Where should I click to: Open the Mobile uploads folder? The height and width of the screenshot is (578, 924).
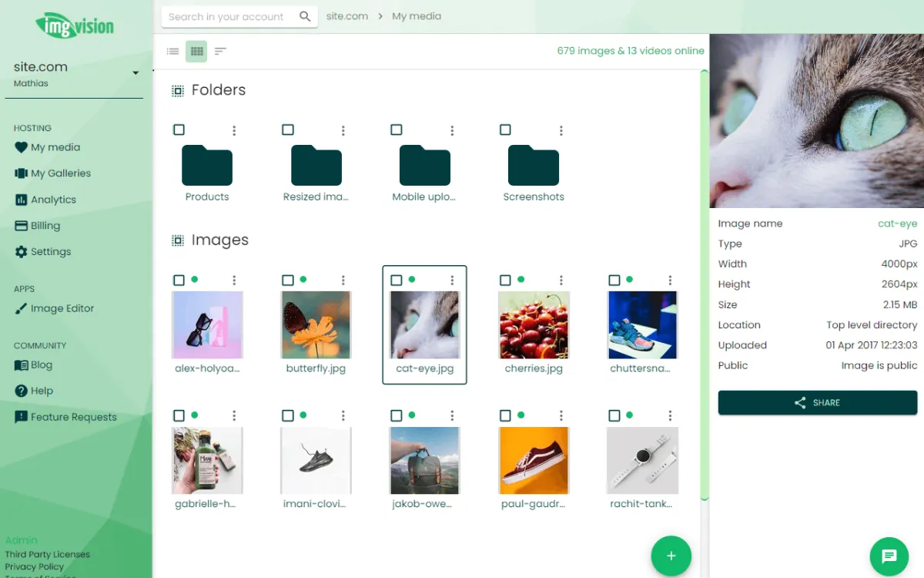pyautogui.click(x=425, y=166)
